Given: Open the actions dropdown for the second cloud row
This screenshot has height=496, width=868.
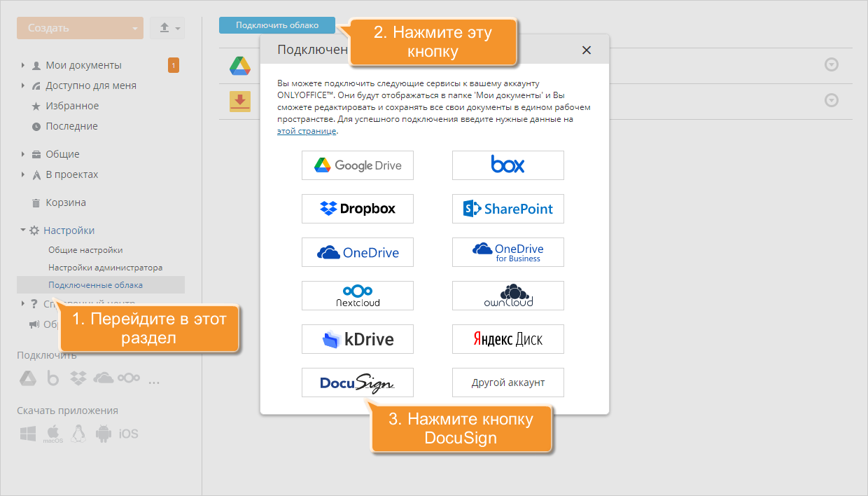Looking at the screenshot, I should pyautogui.click(x=832, y=101).
